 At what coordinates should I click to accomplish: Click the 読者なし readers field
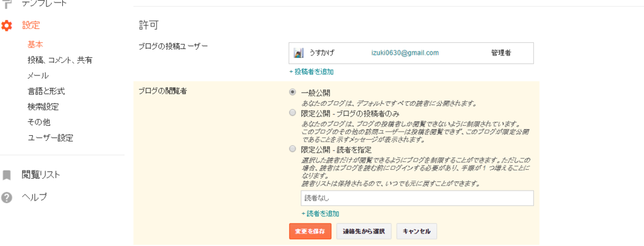click(x=418, y=198)
